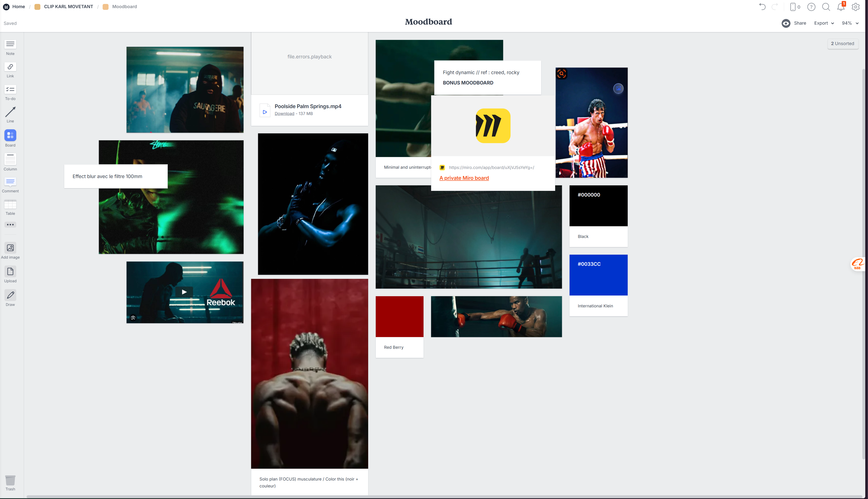868x499 pixels.
Task: Click the Upload file tool
Action: pyautogui.click(x=10, y=272)
